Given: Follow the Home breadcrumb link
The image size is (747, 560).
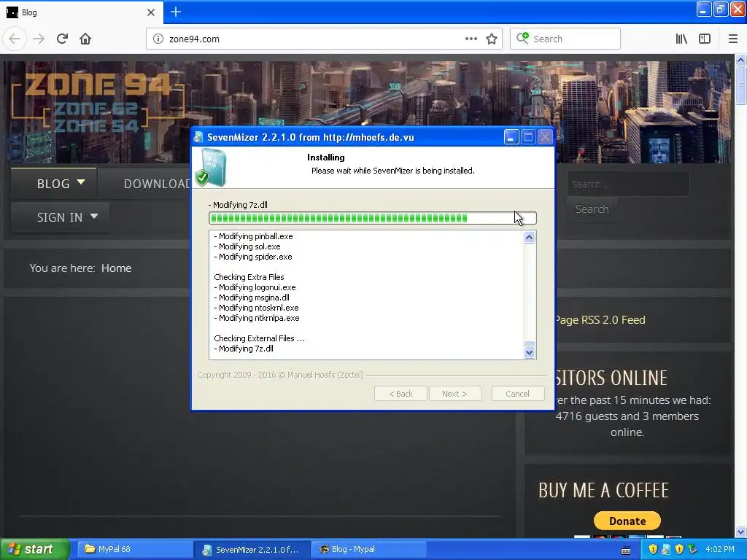Looking at the screenshot, I should click(116, 268).
